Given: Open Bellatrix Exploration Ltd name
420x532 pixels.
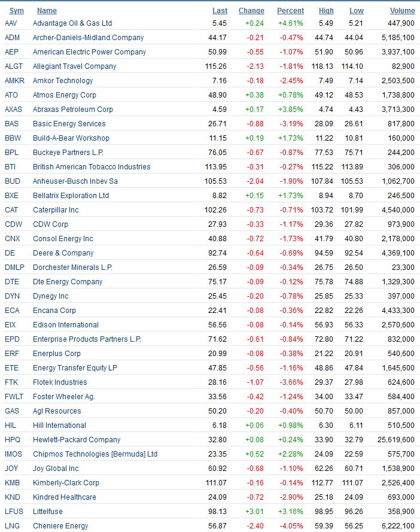Looking at the screenshot, I should click(x=71, y=196).
